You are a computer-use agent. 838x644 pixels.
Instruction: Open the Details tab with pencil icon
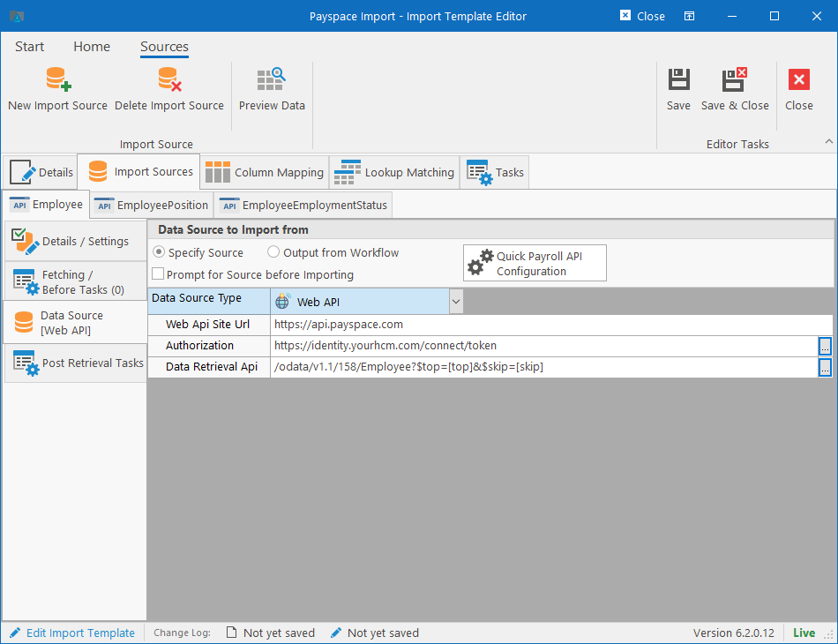41,172
